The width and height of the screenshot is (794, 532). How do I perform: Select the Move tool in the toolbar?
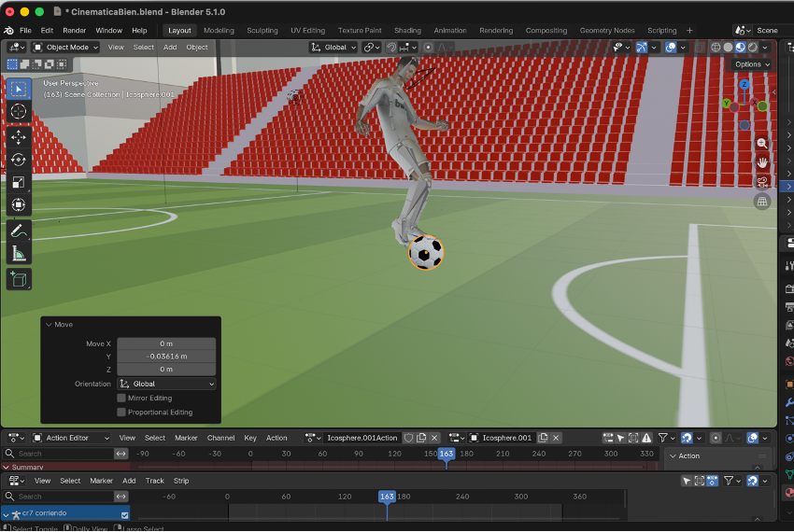[19, 137]
